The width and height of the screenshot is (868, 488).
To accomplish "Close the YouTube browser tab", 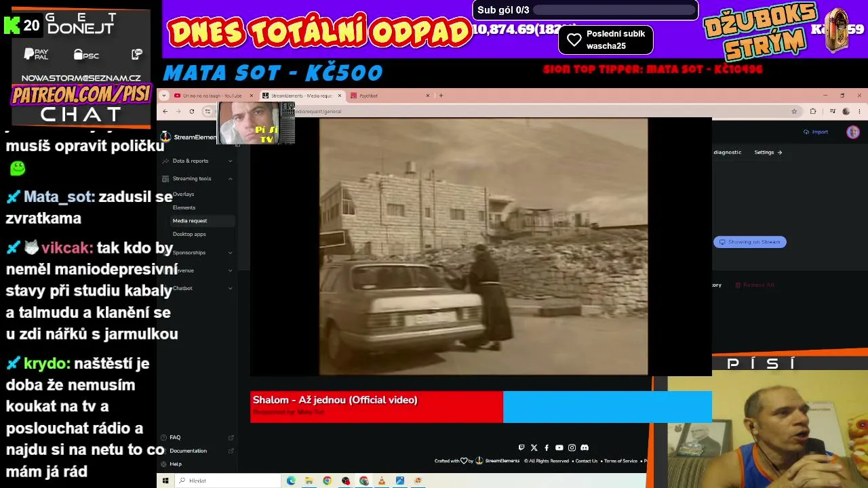I will coord(252,96).
